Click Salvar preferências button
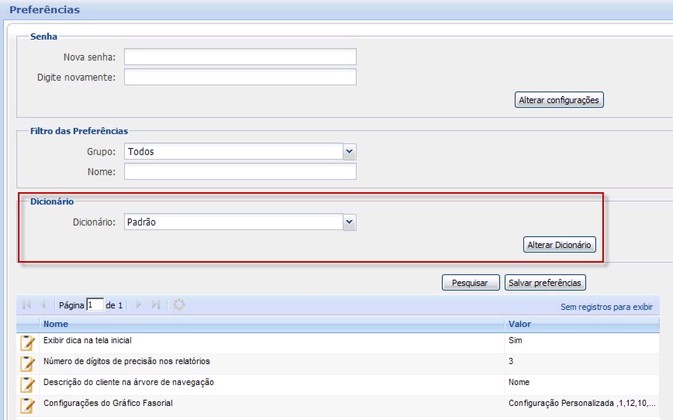Screen dimensions: 673x420 [545, 283]
